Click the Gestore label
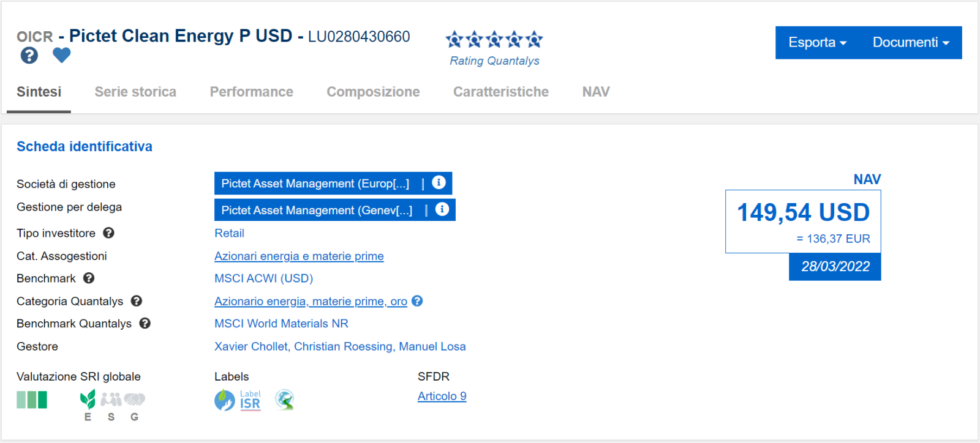980x443 pixels. click(37, 347)
